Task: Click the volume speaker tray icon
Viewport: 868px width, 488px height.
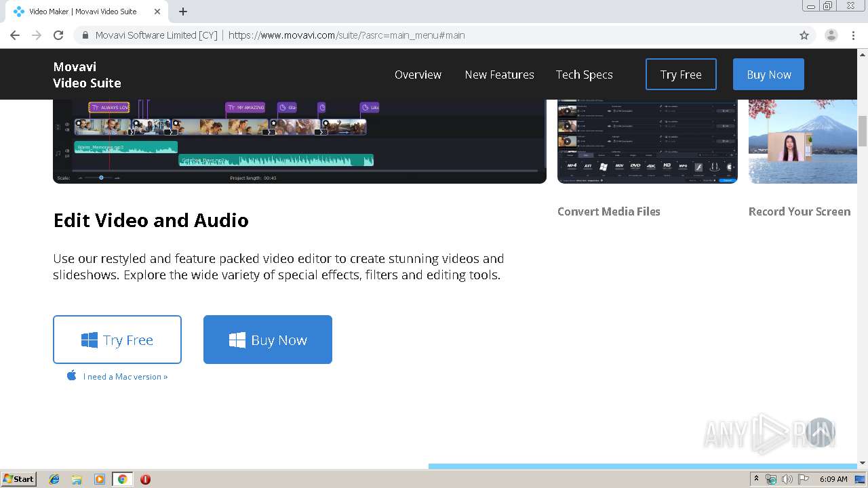Action: coord(787,479)
